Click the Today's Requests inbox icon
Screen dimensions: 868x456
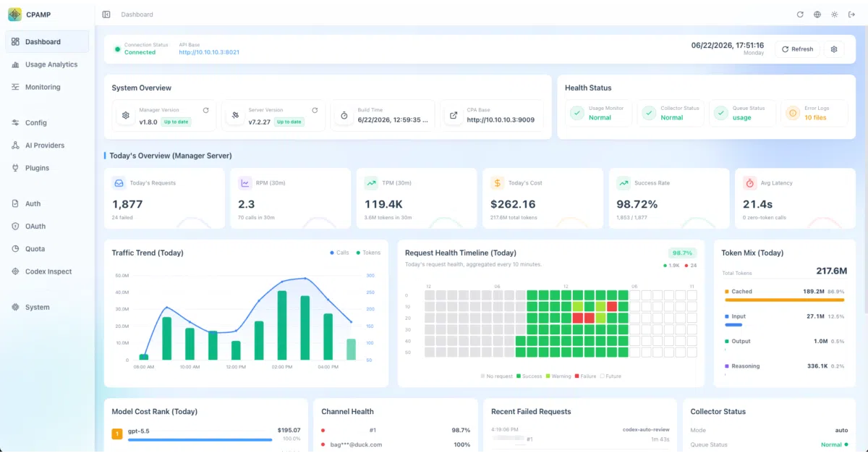pyautogui.click(x=119, y=183)
